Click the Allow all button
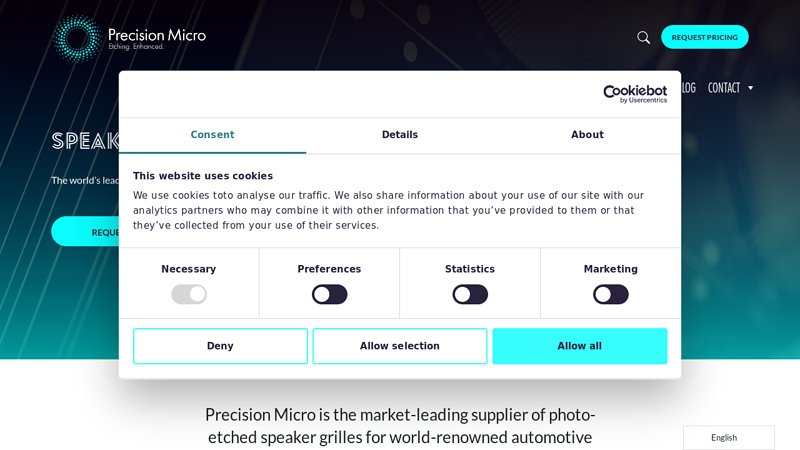 pyautogui.click(x=579, y=346)
